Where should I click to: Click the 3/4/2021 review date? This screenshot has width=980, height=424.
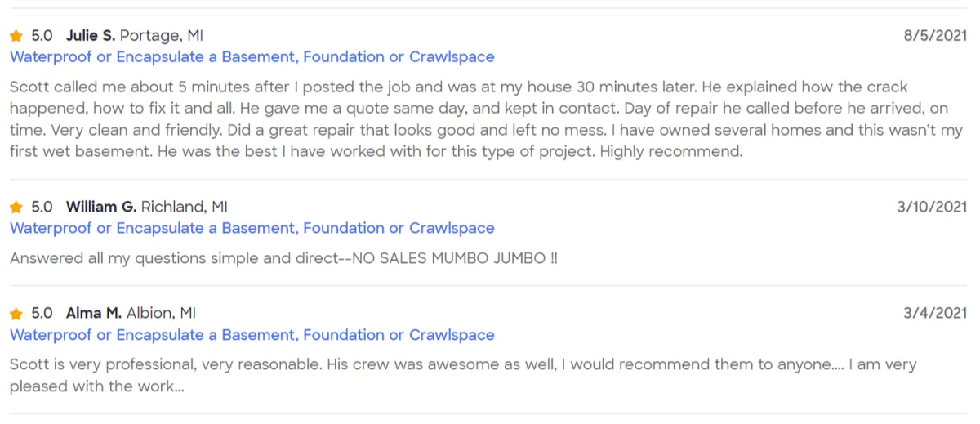935,314
